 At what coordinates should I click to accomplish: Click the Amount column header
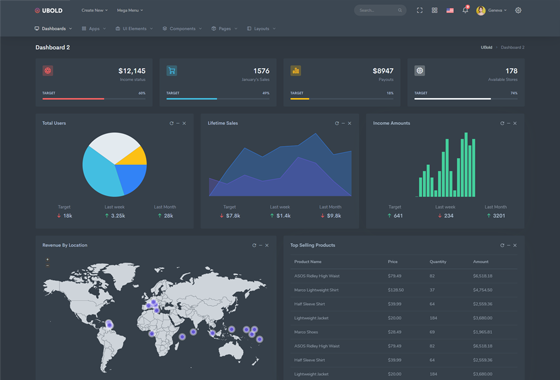tap(480, 262)
